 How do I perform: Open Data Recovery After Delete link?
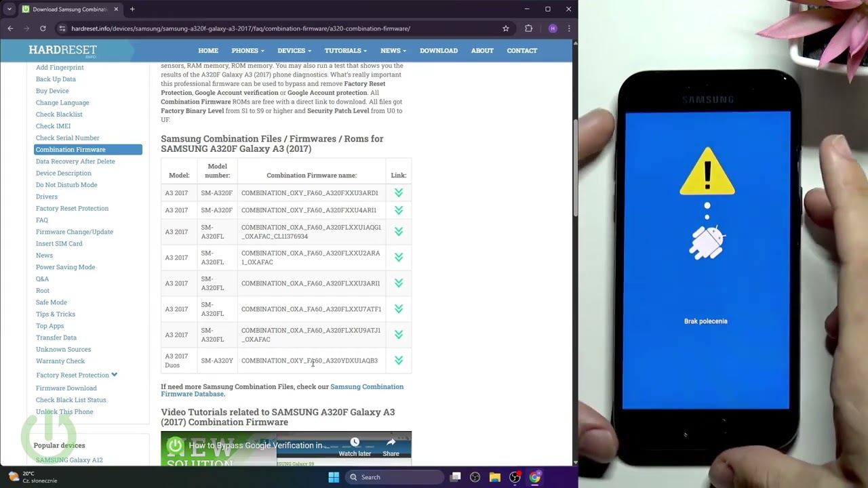click(75, 161)
